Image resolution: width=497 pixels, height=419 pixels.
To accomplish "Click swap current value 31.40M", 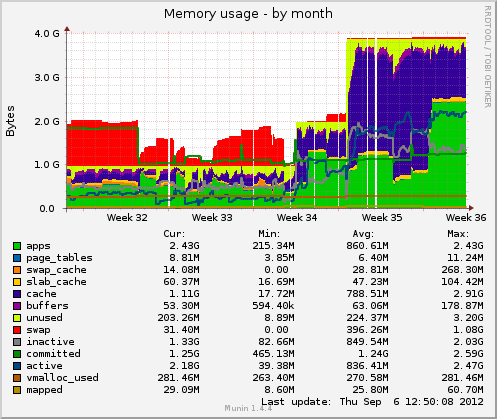I will pyautogui.click(x=181, y=330).
